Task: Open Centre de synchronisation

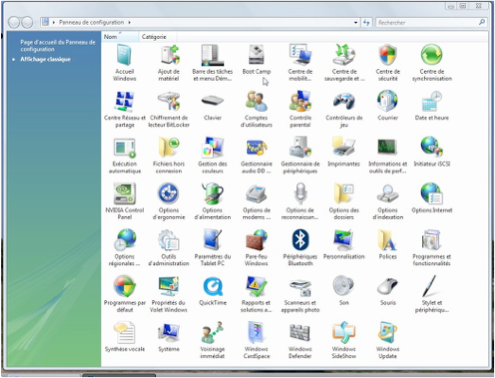Action: (432, 63)
